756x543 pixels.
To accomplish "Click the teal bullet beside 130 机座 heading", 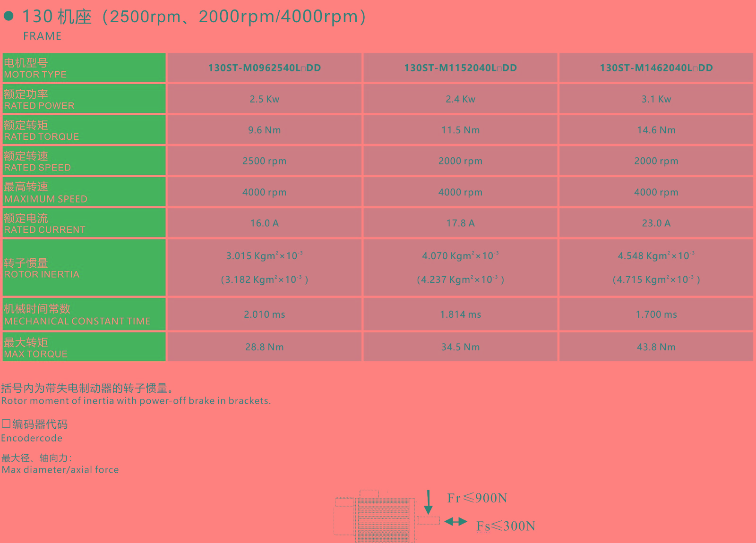I will pyautogui.click(x=9, y=17).
